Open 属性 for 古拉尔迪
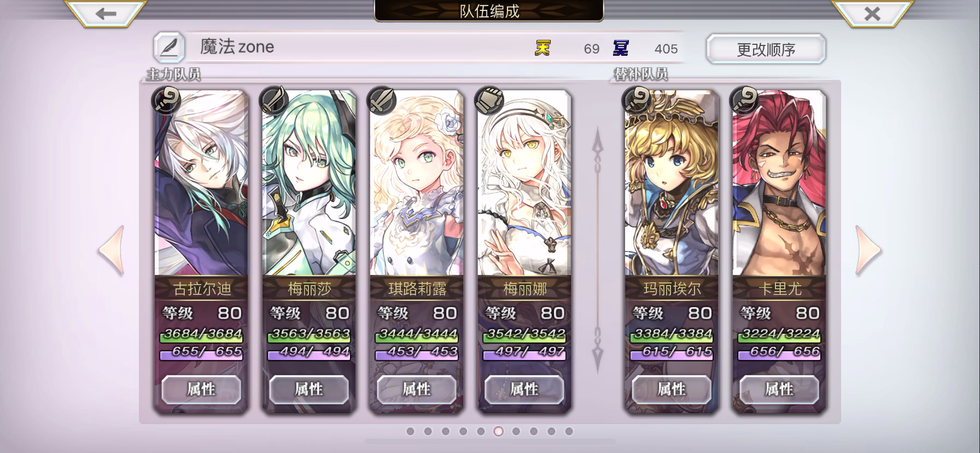The width and height of the screenshot is (980, 453). pyautogui.click(x=201, y=390)
